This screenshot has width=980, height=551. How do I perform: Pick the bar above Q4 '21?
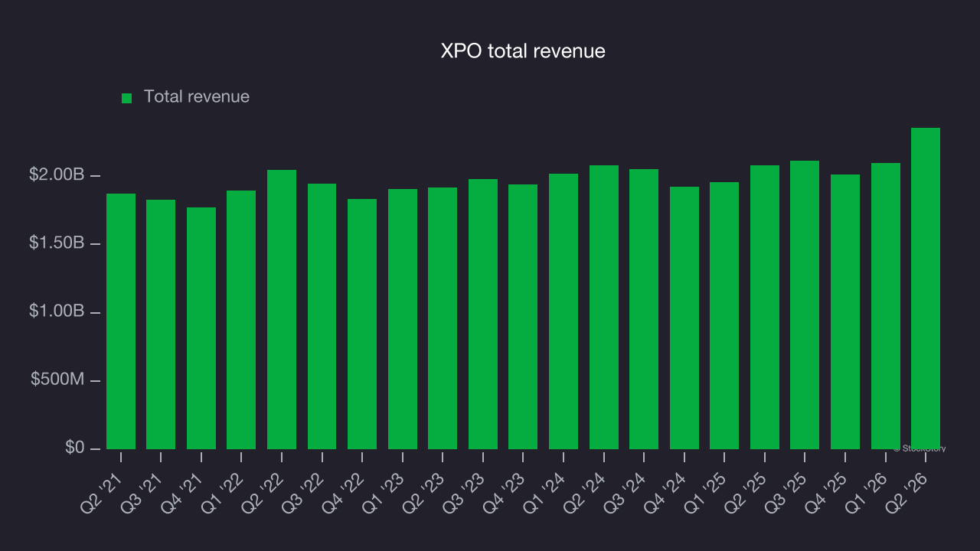coord(201,328)
